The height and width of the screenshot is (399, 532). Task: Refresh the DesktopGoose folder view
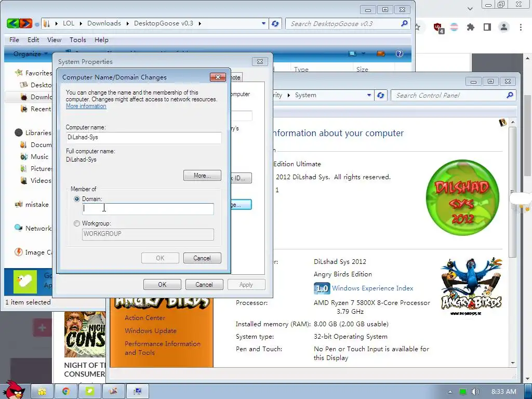(275, 23)
